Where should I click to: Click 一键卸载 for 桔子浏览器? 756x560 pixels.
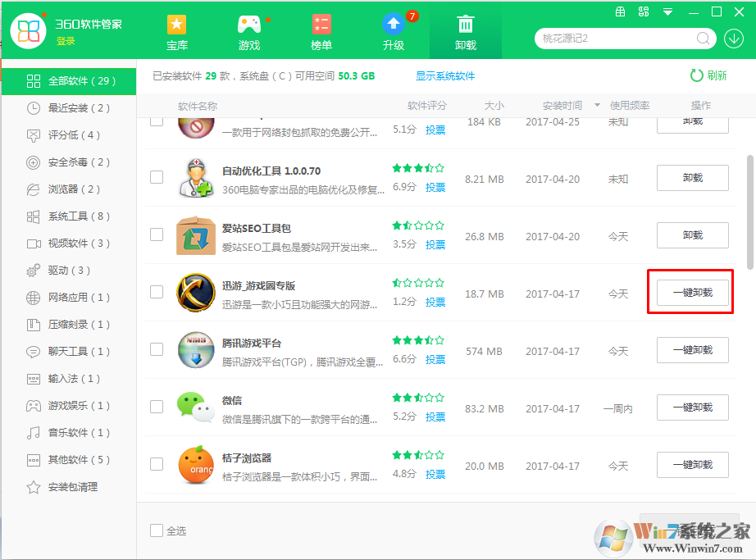tap(692, 465)
